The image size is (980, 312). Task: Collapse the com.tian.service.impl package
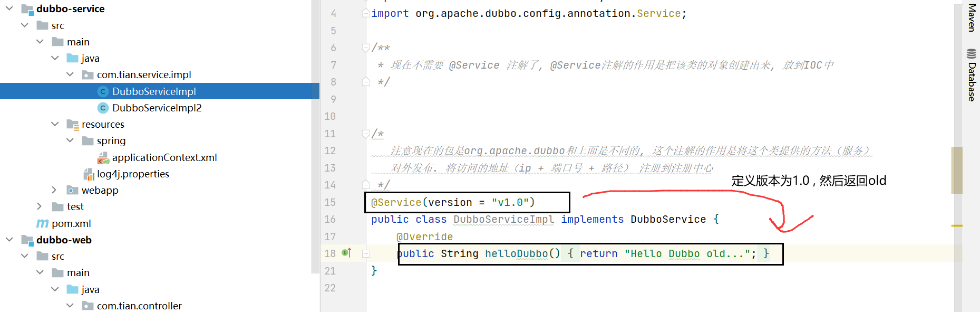pyautogui.click(x=70, y=74)
